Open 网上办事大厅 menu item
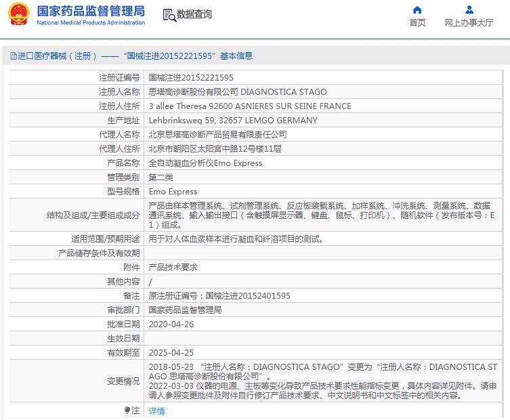 click(x=469, y=23)
